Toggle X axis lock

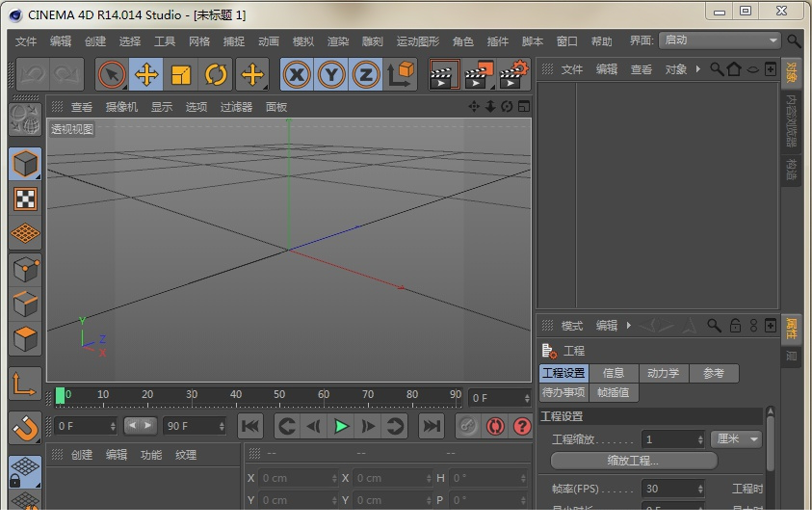(297, 74)
